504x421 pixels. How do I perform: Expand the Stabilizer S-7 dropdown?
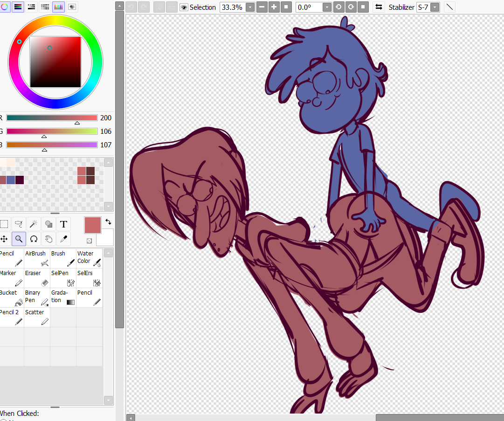click(x=435, y=7)
